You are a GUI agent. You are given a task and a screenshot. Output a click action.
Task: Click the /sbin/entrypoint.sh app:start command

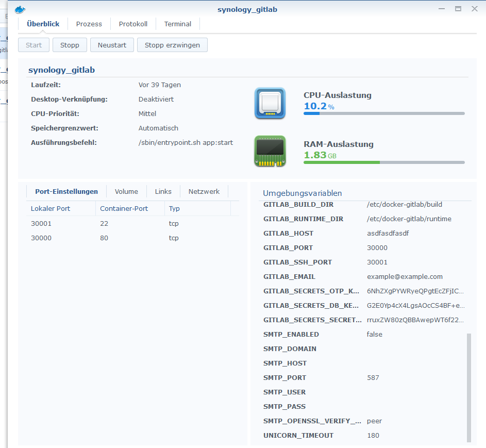(x=186, y=143)
